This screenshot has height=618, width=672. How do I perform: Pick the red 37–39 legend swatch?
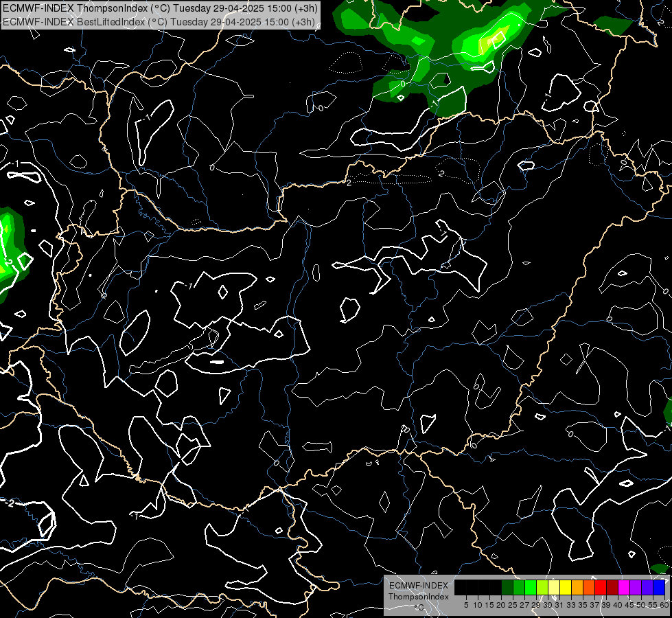click(x=601, y=587)
